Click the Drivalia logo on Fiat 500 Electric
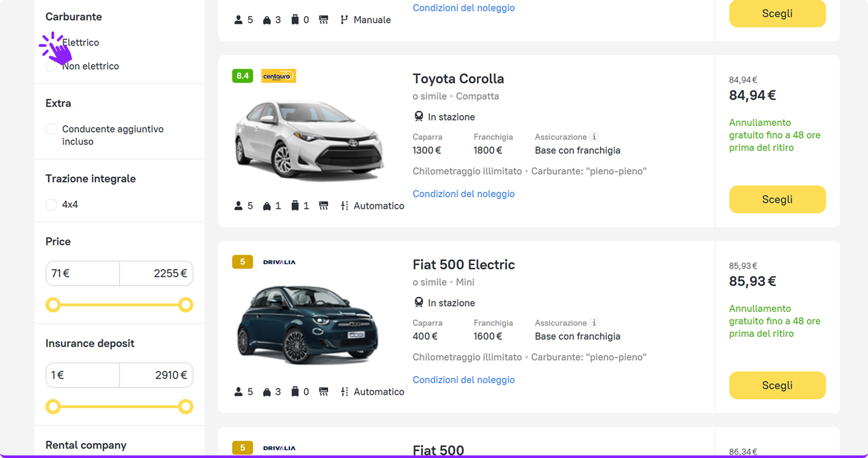The width and height of the screenshot is (868, 458). click(279, 262)
